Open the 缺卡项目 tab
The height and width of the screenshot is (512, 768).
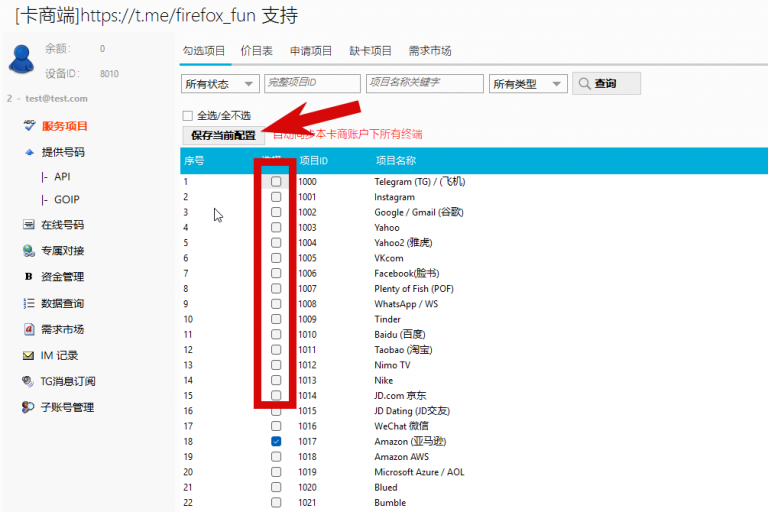tap(370, 51)
